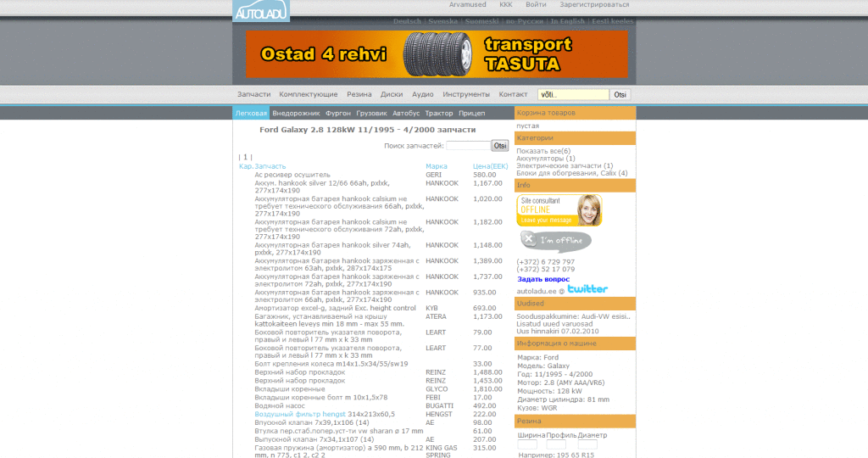Switch language to по-Русски
The width and height of the screenshot is (868, 458).
524,21
